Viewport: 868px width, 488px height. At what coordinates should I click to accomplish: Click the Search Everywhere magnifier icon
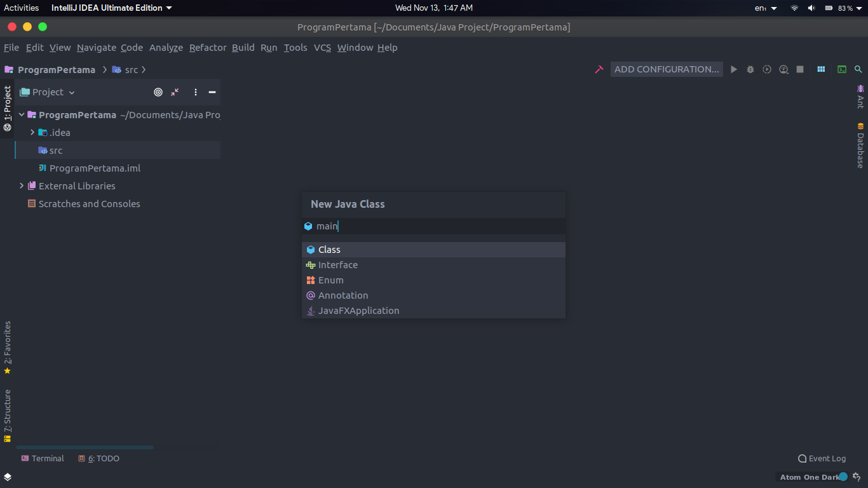click(858, 69)
